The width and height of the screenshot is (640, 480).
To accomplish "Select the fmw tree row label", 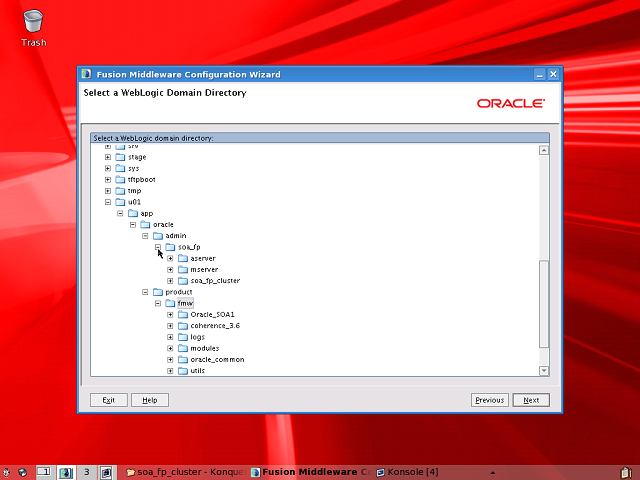I will [x=185, y=303].
